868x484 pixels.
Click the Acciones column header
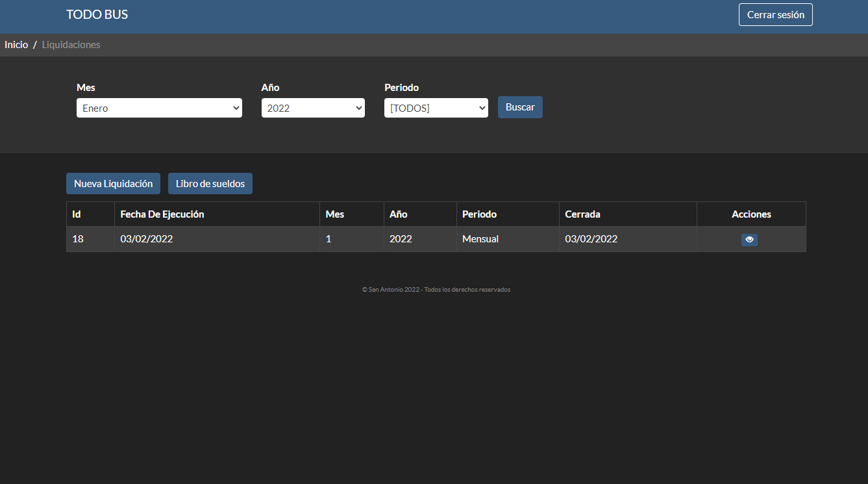click(751, 214)
